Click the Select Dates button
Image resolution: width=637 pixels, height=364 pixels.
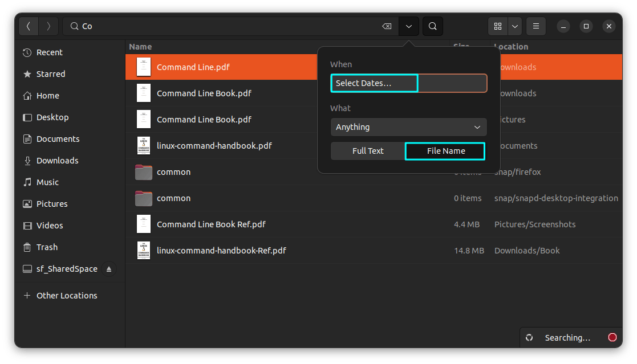click(374, 83)
